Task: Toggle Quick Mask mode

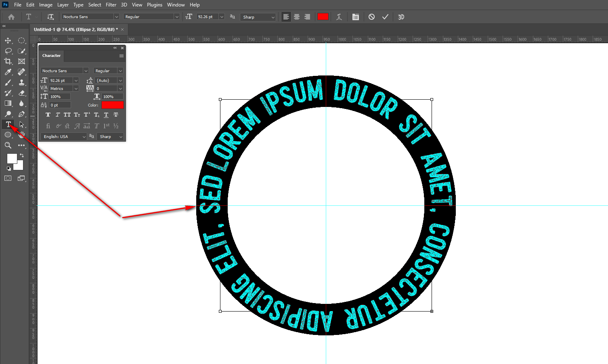Action: tap(8, 178)
